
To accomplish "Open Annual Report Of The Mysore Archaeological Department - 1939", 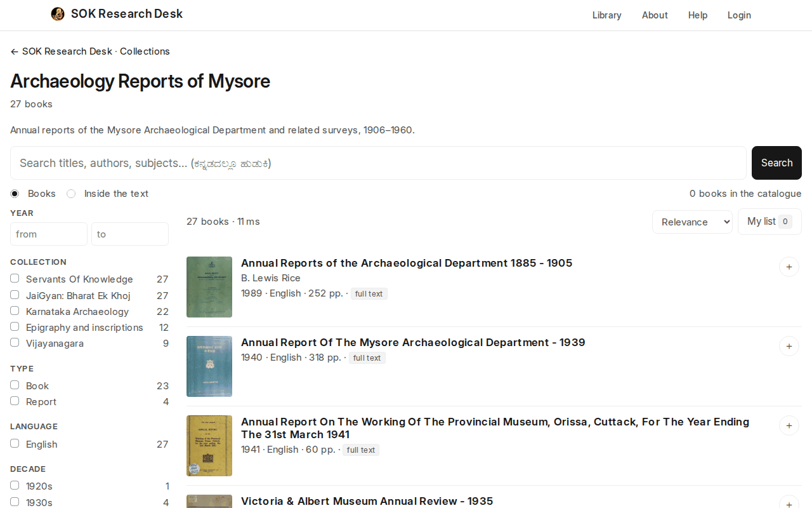I will (413, 342).
